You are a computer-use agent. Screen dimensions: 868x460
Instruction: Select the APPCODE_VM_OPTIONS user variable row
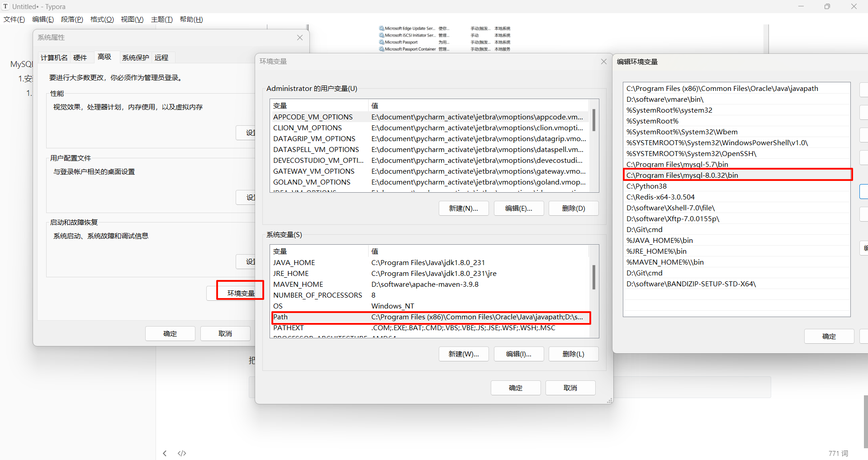430,117
